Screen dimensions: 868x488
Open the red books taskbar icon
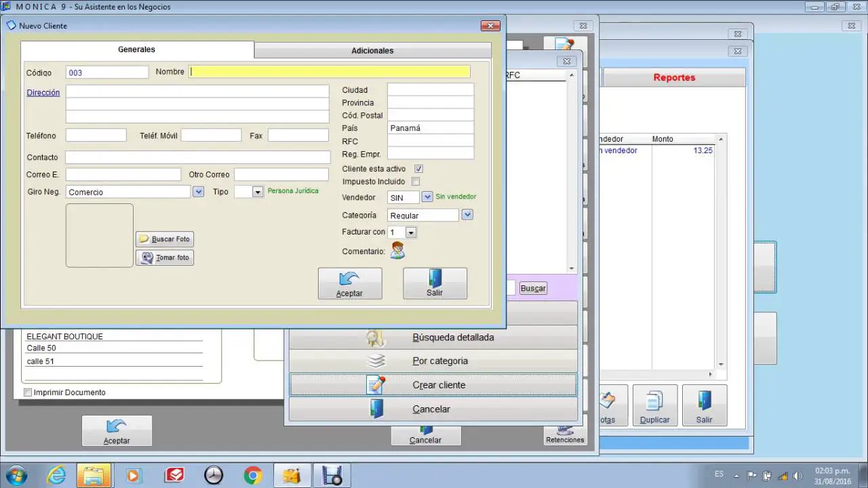pos(174,475)
